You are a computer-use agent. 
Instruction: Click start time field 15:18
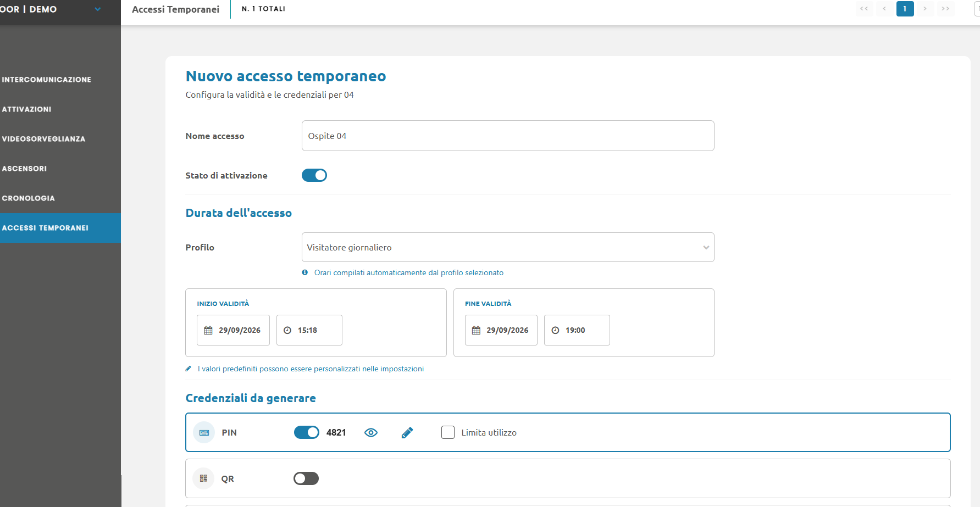point(309,330)
